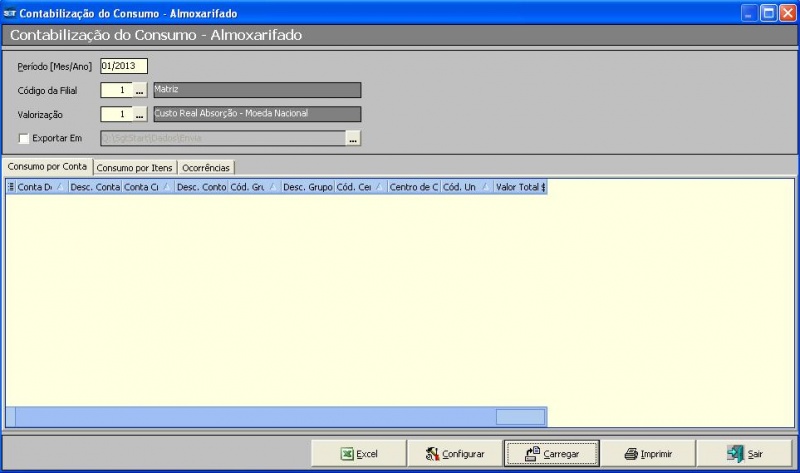Open lookup for Código da Filial
This screenshot has height=473, width=800.
click(140, 90)
